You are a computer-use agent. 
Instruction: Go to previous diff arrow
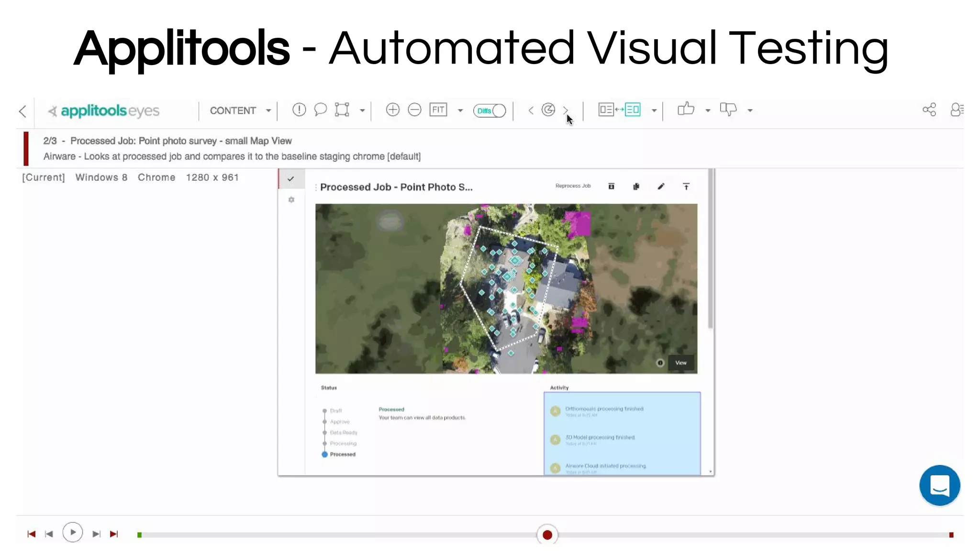[531, 110]
